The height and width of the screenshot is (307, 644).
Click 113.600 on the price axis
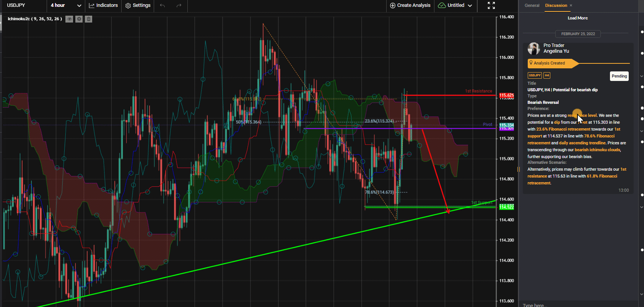click(x=507, y=301)
